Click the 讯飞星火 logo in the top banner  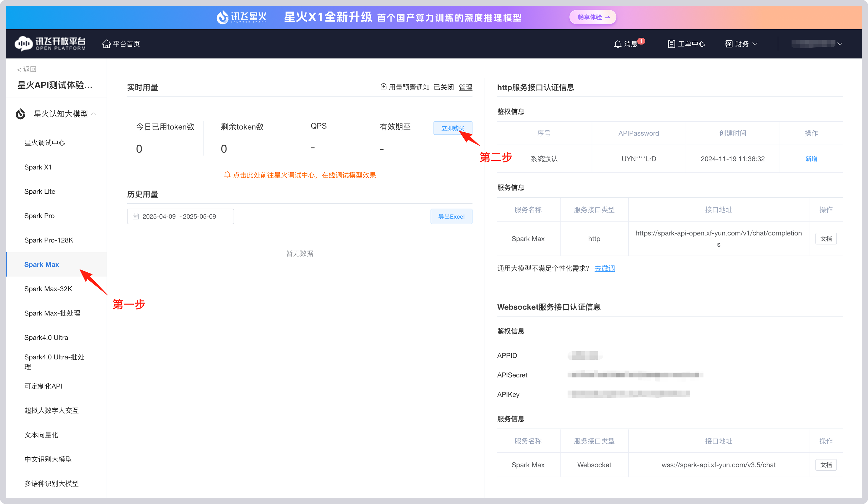tap(241, 17)
